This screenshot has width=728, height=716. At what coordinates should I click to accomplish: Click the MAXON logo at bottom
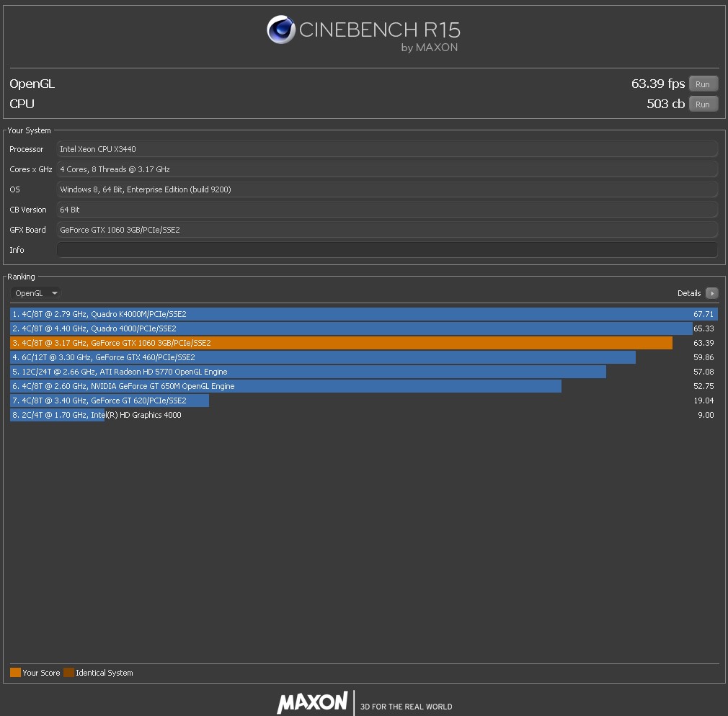pos(313,702)
